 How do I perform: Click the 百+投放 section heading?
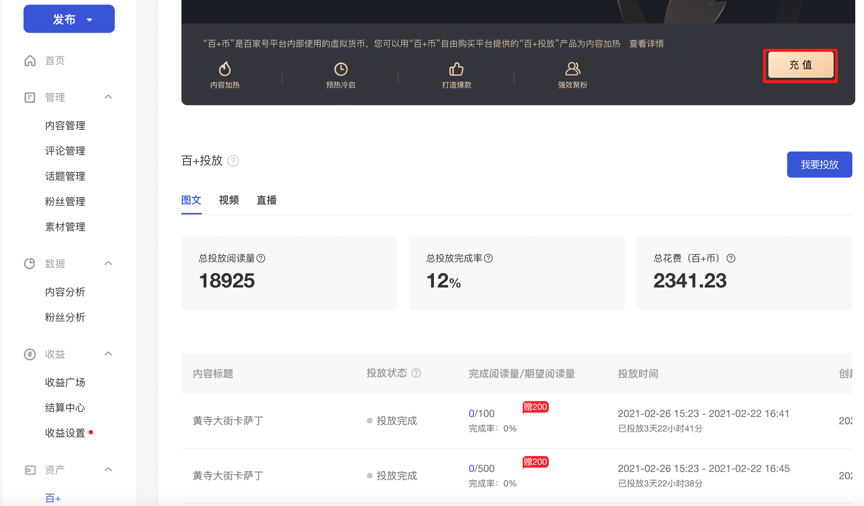click(x=202, y=161)
